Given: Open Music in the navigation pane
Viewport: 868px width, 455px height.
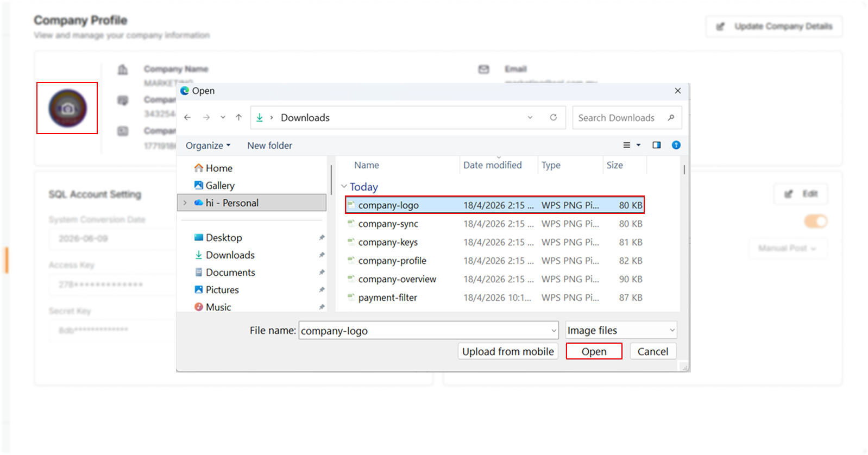Looking at the screenshot, I should pyautogui.click(x=213, y=307).
